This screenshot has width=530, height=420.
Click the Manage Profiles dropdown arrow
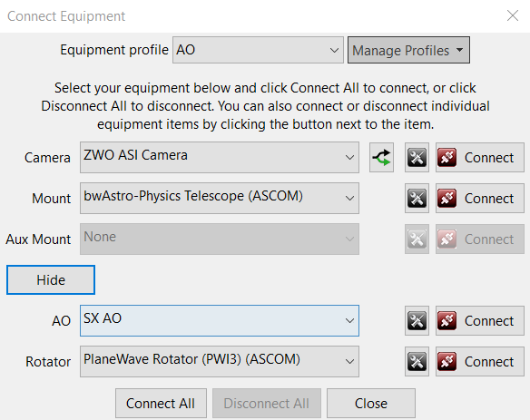point(459,50)
